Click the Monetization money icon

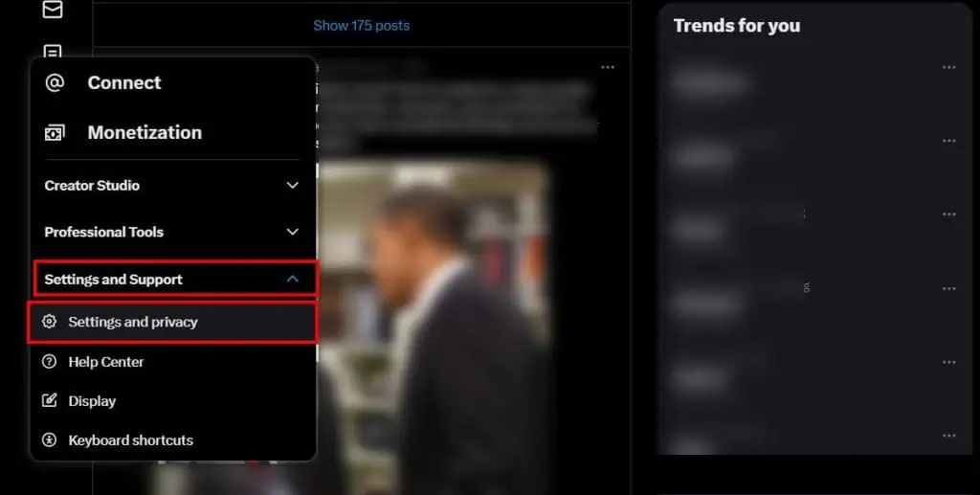point(55,132)
